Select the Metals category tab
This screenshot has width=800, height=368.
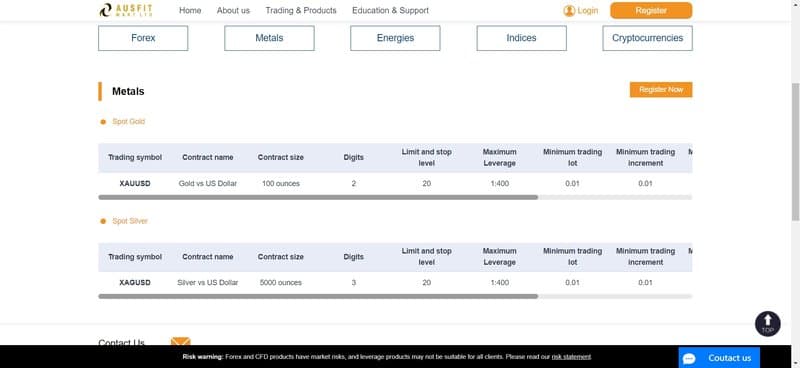[269, 38]
